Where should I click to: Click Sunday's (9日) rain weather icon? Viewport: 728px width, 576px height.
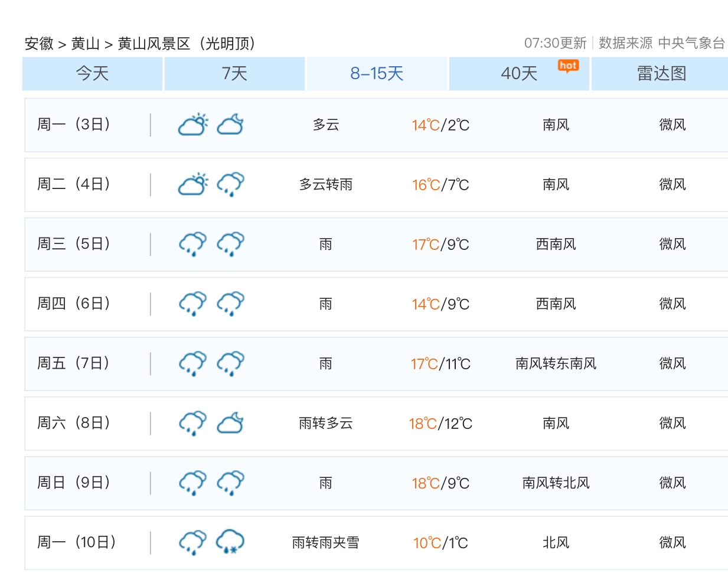pos(191,482)
